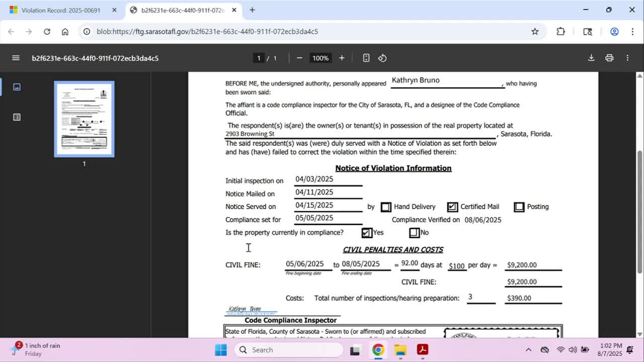The height and width of the screenshot is (362, 644).
Task: Click the fine beginning date 05/06/2025
Action: (x=305, y=264)
